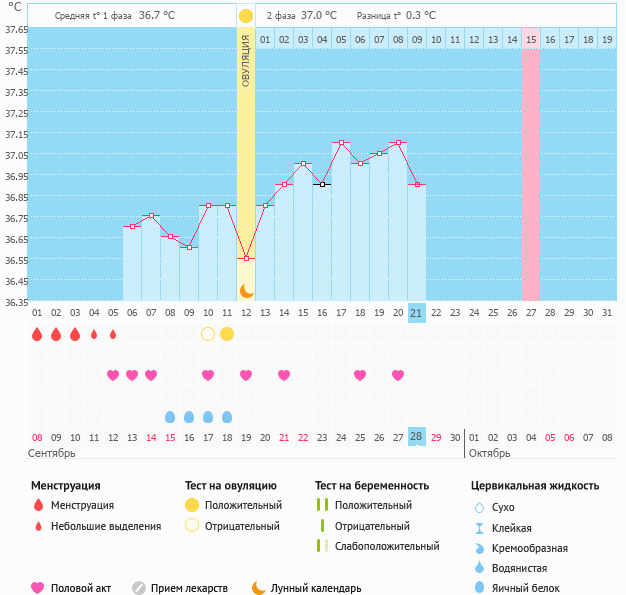Image resolution: width=626 pixels, height=595 pixels.
Task: Click the 'Яичный белок' legend drop icon
Action: coord(480,589)
